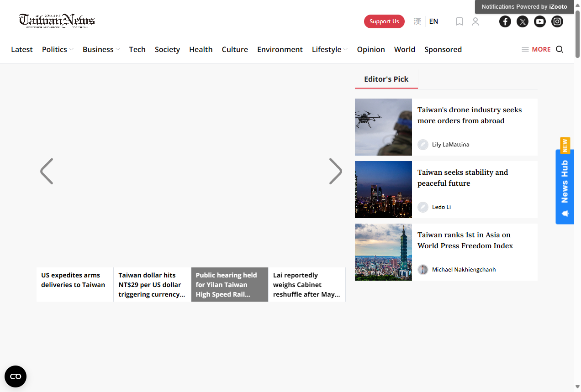The width and height of the screenshot is (581, 392).
Task: Click the Taiwan News logo
Action: click(57, 21)
